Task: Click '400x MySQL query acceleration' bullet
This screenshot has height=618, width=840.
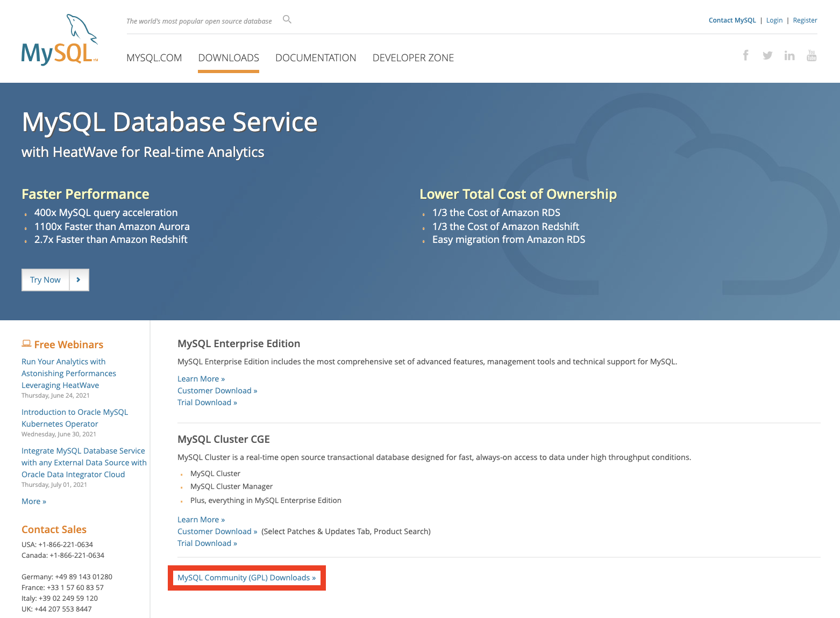Action: pyautogui.click(x=106, y=213)
